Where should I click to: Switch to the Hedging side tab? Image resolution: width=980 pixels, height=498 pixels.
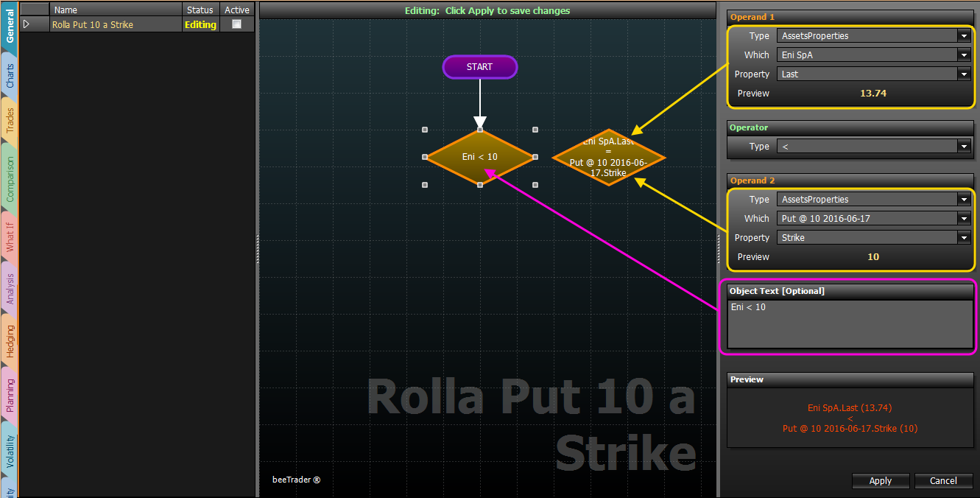10,341
